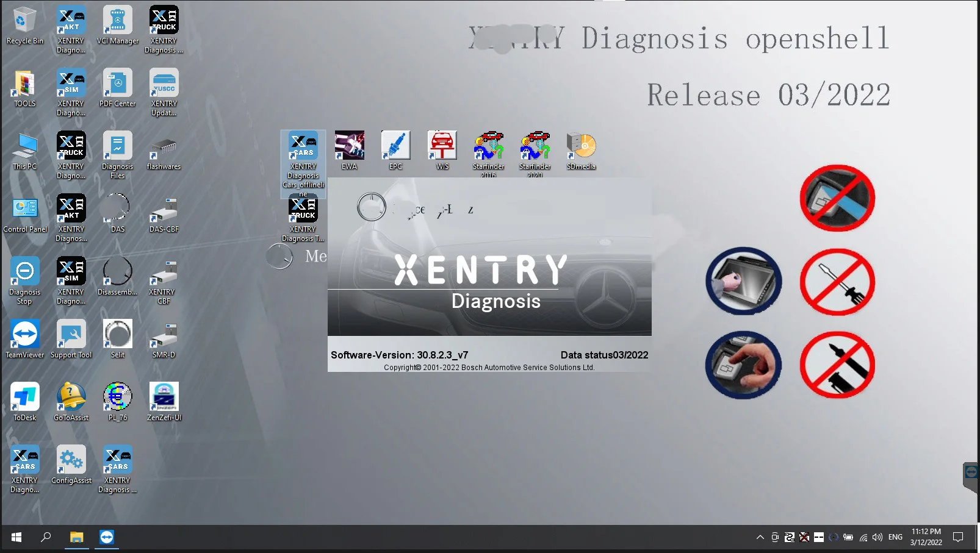This screenshot has height=553, width=980.
Task: Click the Bosch Automotive copyright line
Action: (x=489, y=368)
